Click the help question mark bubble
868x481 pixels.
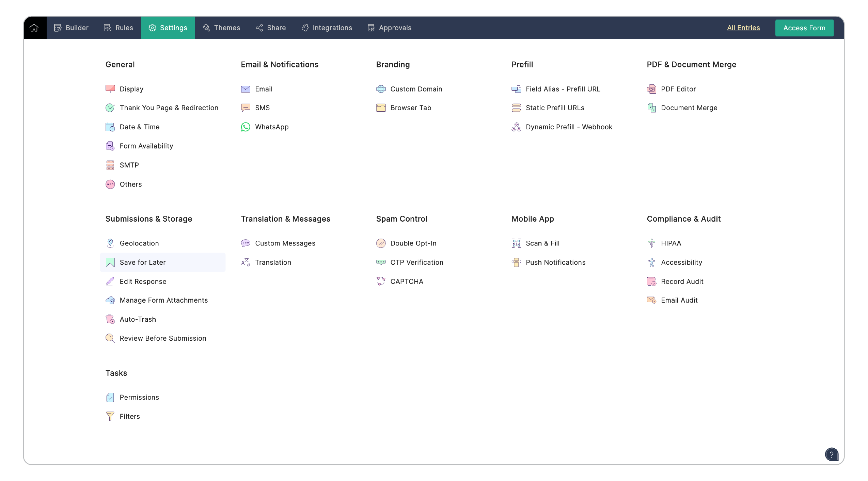pos(832,454)
